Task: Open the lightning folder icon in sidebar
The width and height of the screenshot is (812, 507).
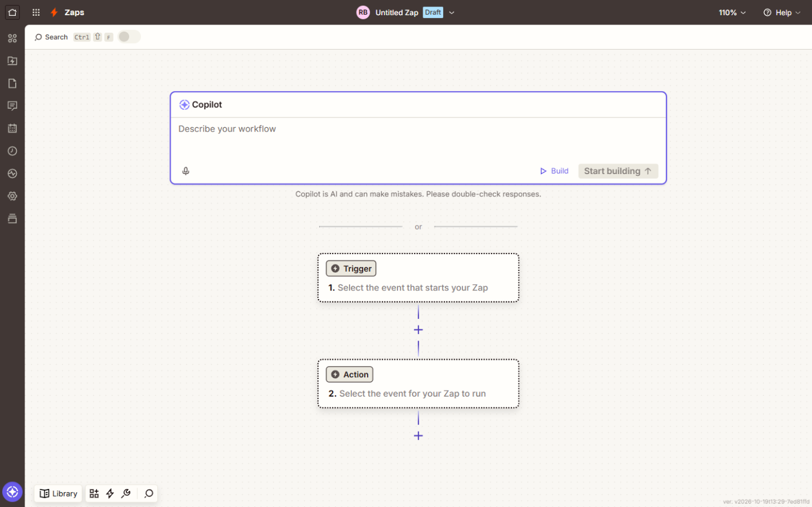Action: point(12,61)
